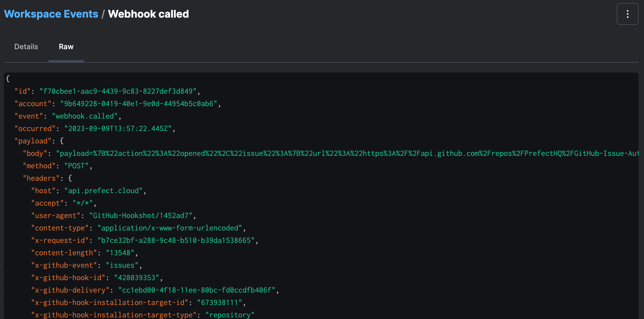The height and width of the screenshot is (319, 644).
Task: Click the body value starting with payload=%7B
Action: coord(347,153)
